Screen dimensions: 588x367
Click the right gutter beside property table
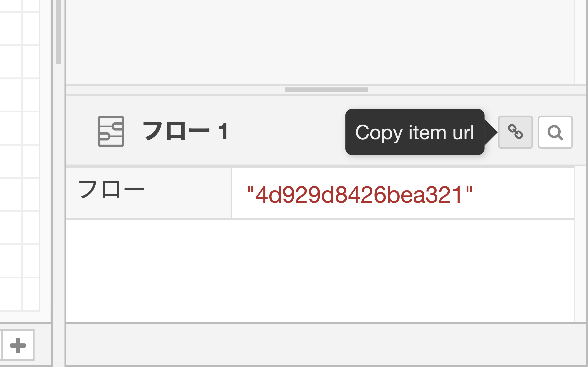[x=580, y=243]
